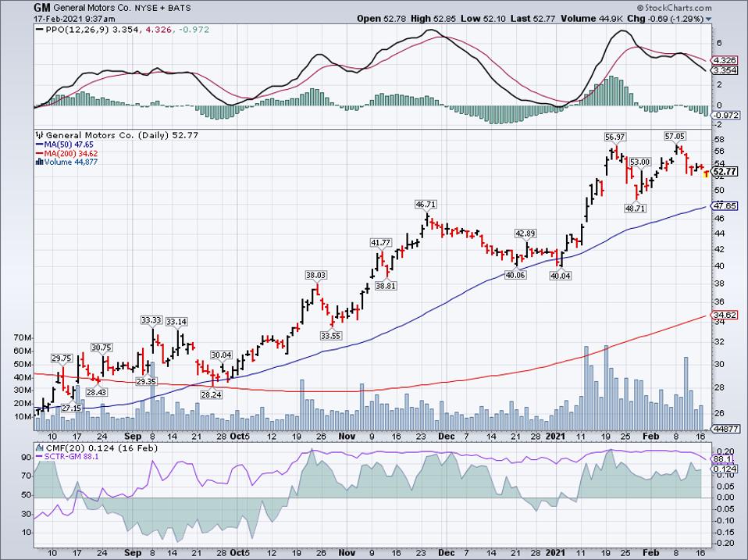
Task: Click the 53.00 price annotation
Action: [x=639, y=162]
